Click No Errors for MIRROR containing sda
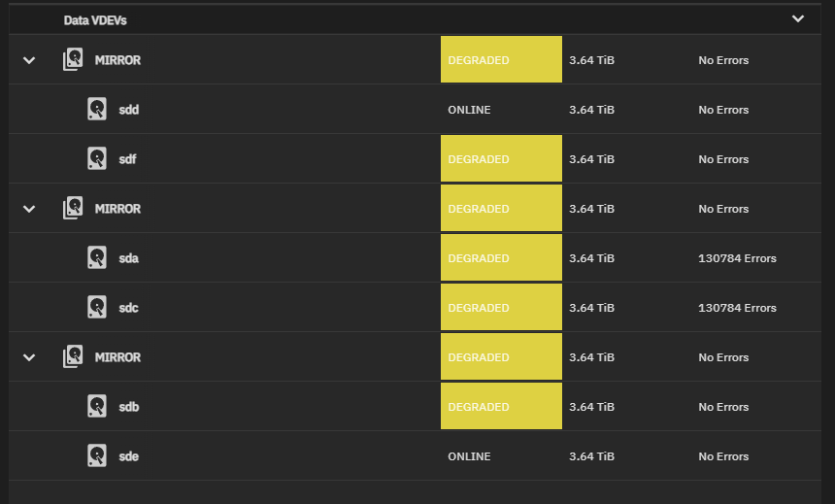Viewport: 835px width, 504px height. [723, 209]
